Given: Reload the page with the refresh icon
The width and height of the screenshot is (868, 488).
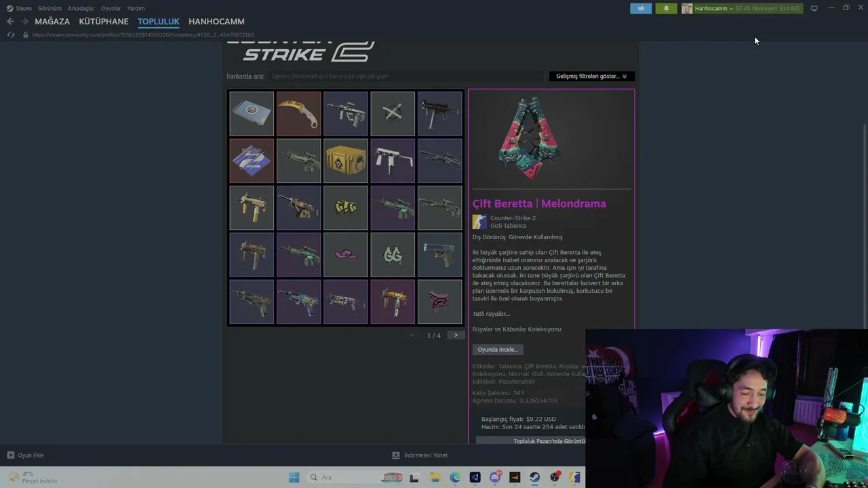Looking at the screenshot, I should pyautogui.click(x=11, y=35).
